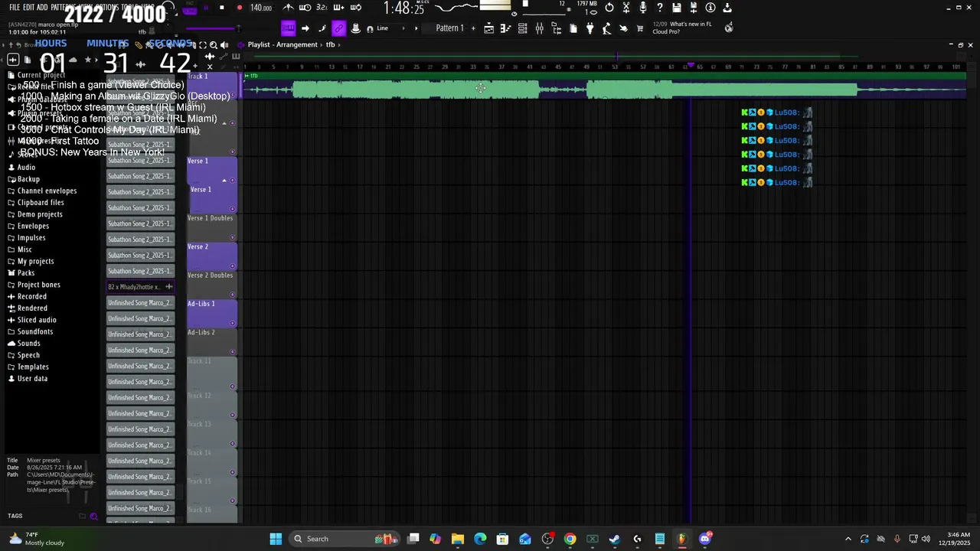The width and height of the screenshot is (980, 551).
Task: Open the Sliced audio folder
Action: coord(37,320)
